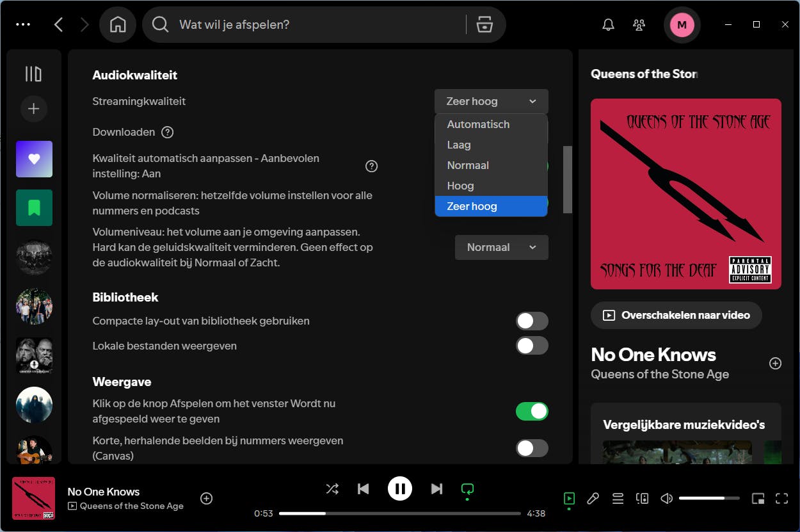
Task: Open the Normaal volume level dropdown
Action: pos(501,247)
